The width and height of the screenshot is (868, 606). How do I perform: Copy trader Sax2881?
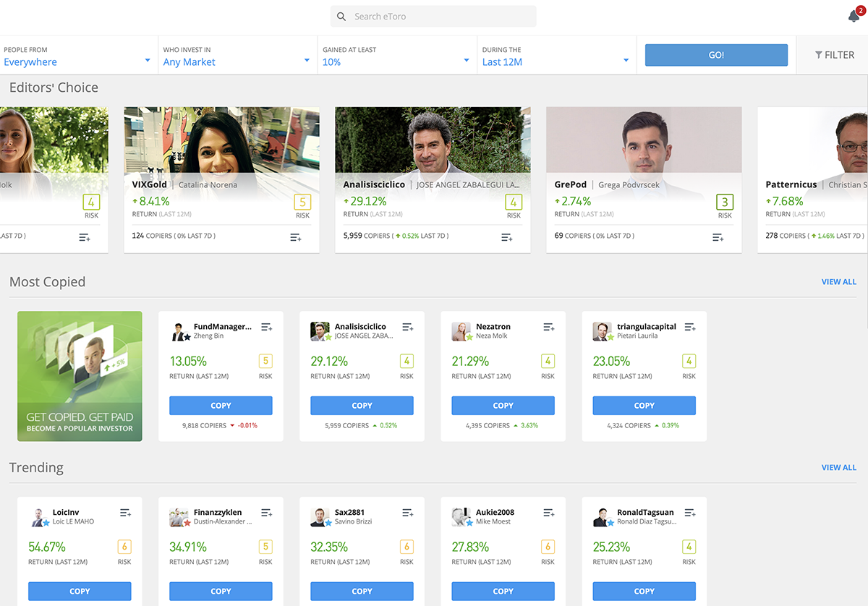pos(362,592)
